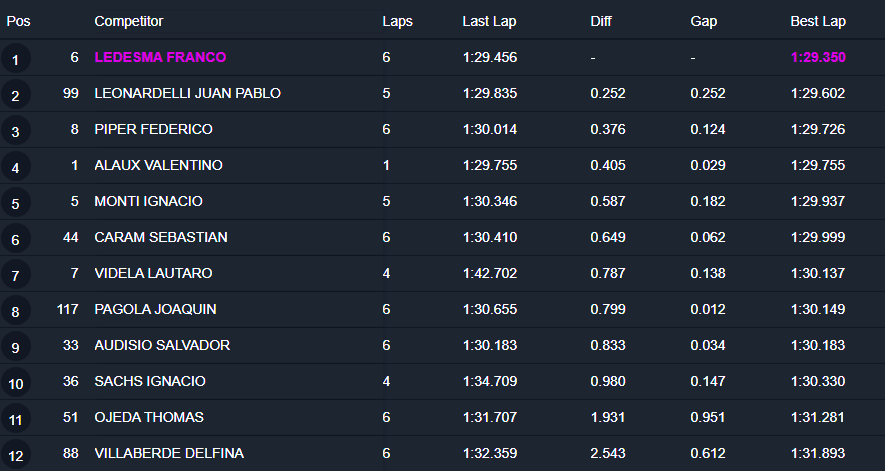The width and height of the screenshot is (885, 471).
Task: Open VILLABERDE DELFINA's row
Action: click(169, 453)
